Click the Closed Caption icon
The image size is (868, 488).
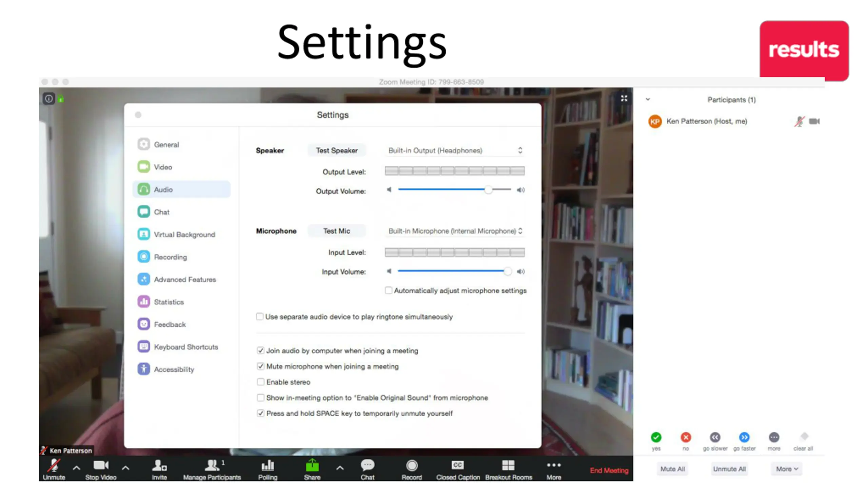pyautogui.click(x=457, y=465)
